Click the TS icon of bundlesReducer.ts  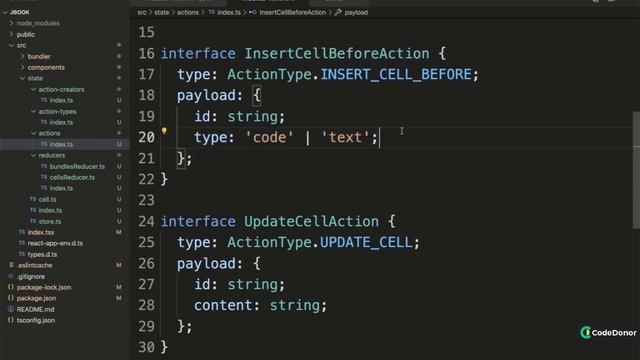tap(44, 166)
